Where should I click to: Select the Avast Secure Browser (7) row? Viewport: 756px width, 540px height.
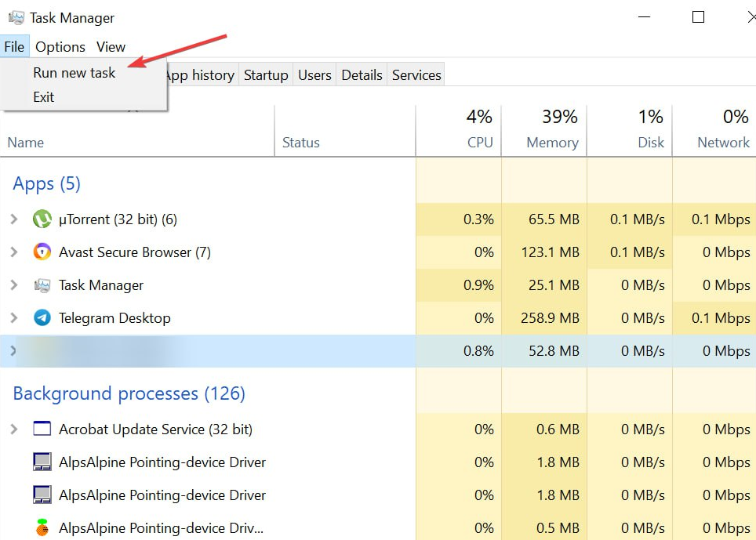pyautogui.click(x=378, y=252)
